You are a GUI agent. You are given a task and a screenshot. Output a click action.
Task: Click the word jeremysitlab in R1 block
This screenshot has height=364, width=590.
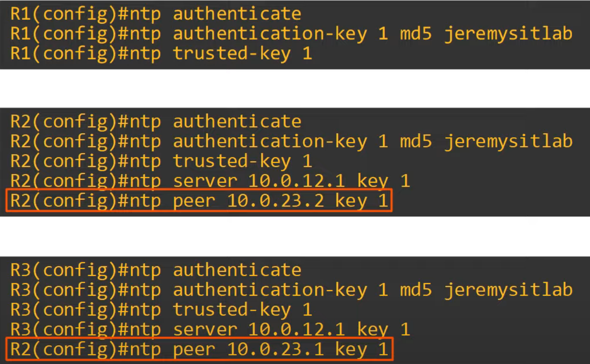pyautogui.click(x=508, y=35)
